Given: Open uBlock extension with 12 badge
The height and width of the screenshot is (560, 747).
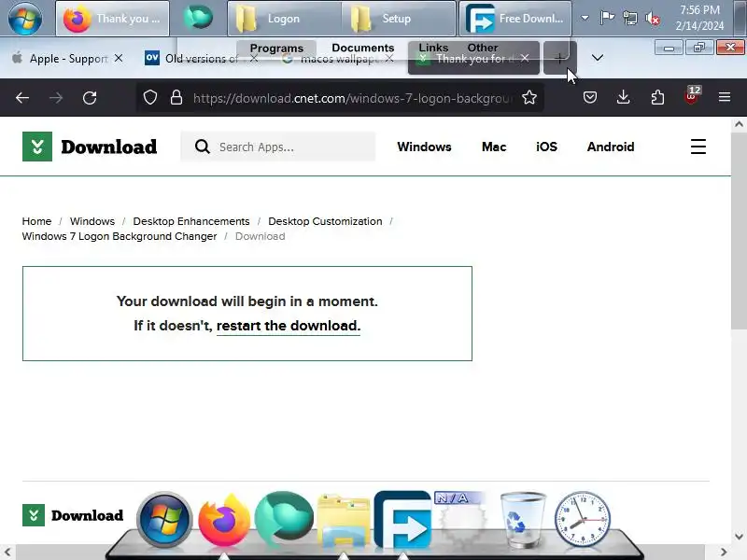Looking at the screenshot, I should 692,96.
